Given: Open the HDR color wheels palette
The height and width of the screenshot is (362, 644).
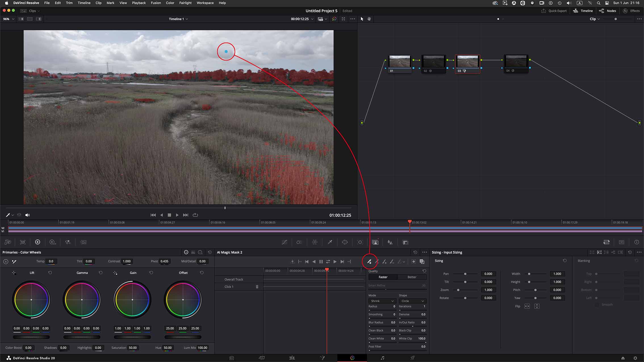Looking at the screenshot, I should tap(53, 242).
